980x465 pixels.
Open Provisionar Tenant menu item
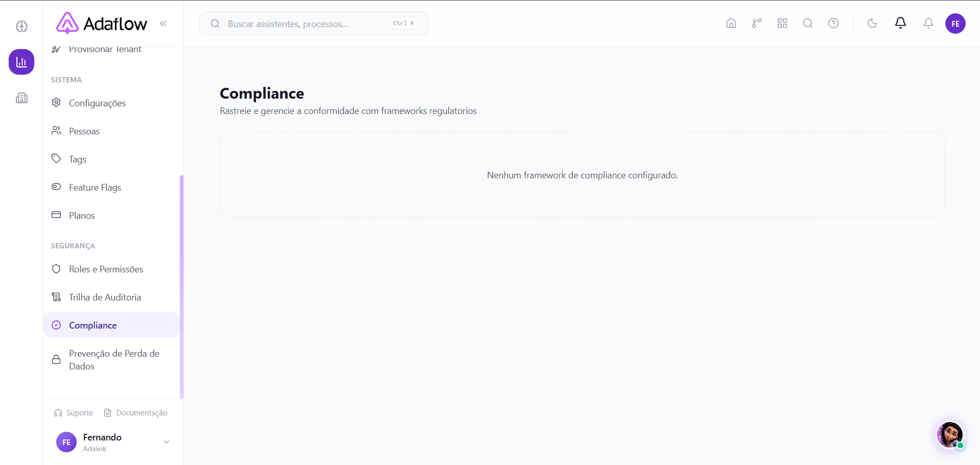(x=111, y=50)
